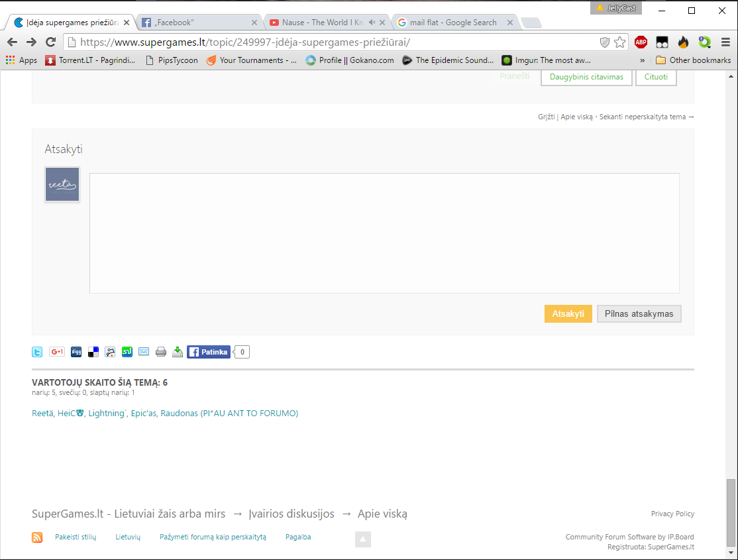Image resolution: width=738 pixels, height=560 pixels.
Task: Focus the reply text area
Action: [384, 233]
